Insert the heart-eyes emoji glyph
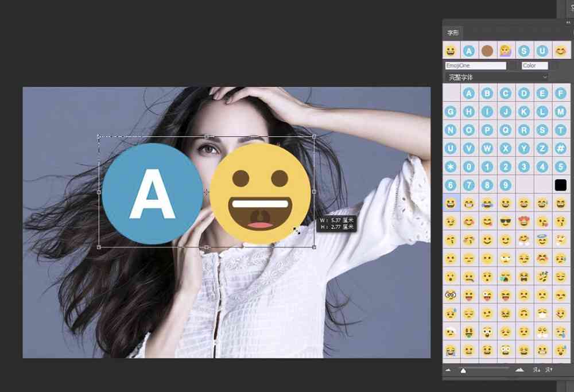 click(524, 222)
